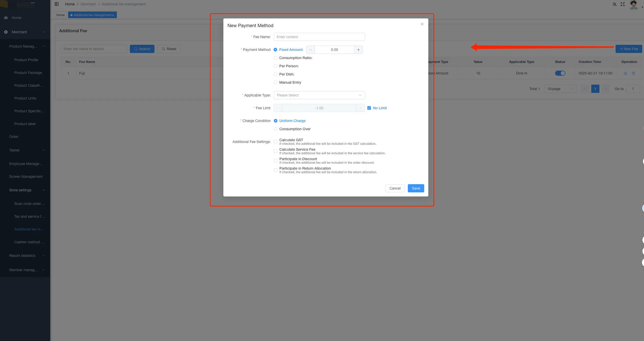Select the Fixed Amount radio button

275,50
